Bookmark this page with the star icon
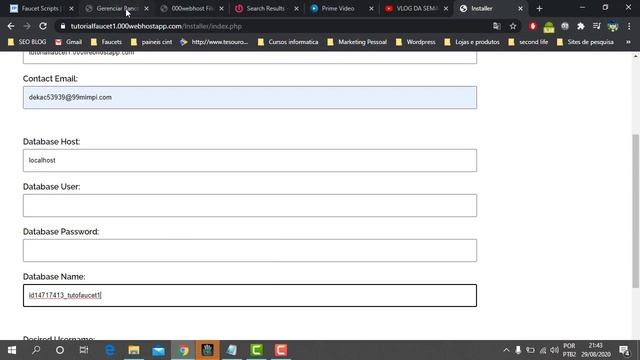Image resolution: width=640 pixels, height=360 pixels. point(513,26)
